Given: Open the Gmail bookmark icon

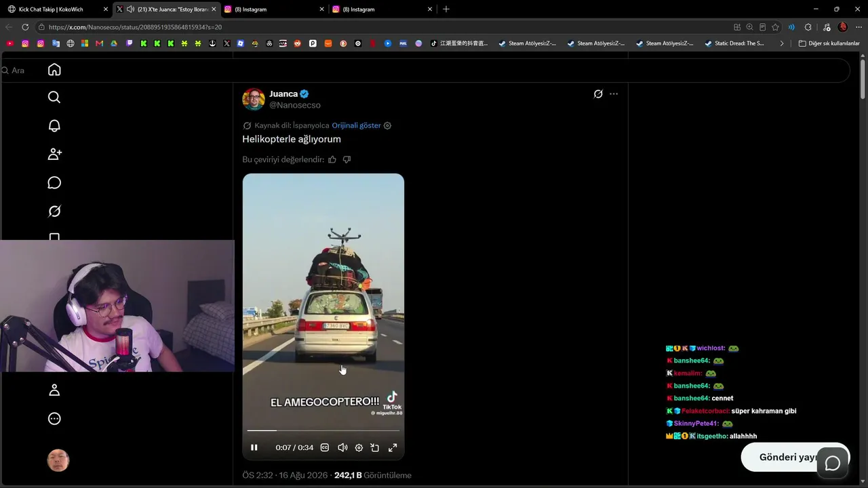Looking at the screenshot, I should click(x=99, y=43).
